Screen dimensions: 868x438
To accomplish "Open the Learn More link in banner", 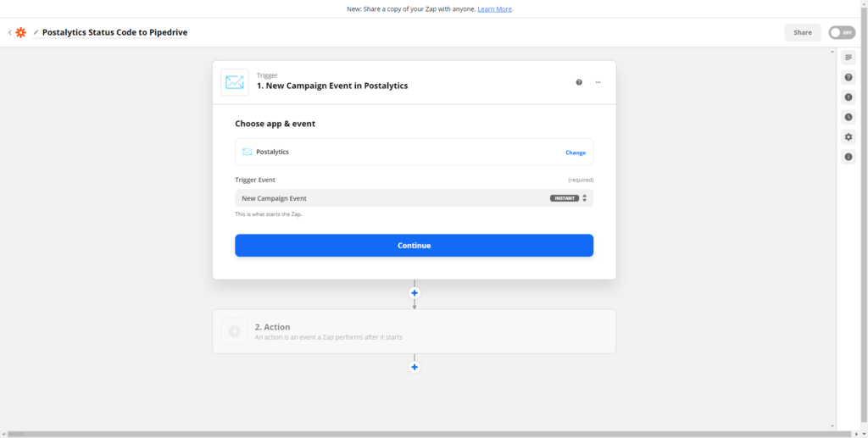I will (x=494, y=8).
